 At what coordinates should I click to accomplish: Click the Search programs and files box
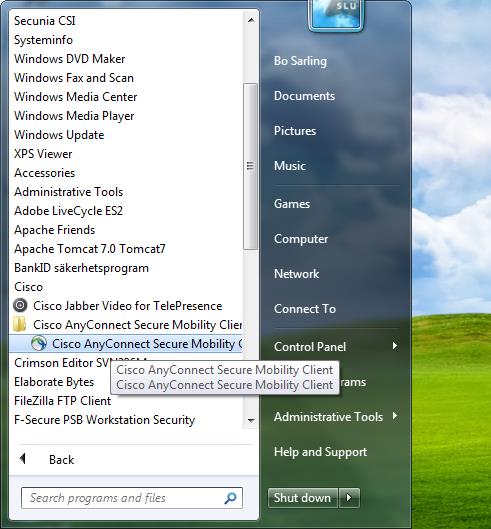point(132,498)
